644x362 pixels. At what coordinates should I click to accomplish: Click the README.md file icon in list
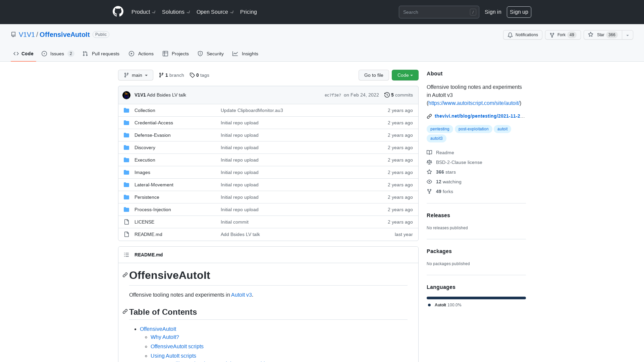(126, 234)
